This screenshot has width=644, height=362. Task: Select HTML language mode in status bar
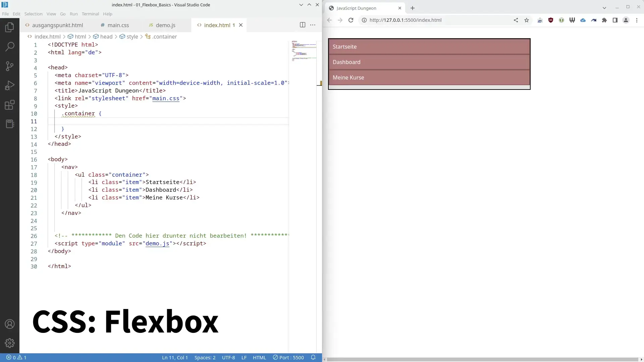tap(259, 358)
